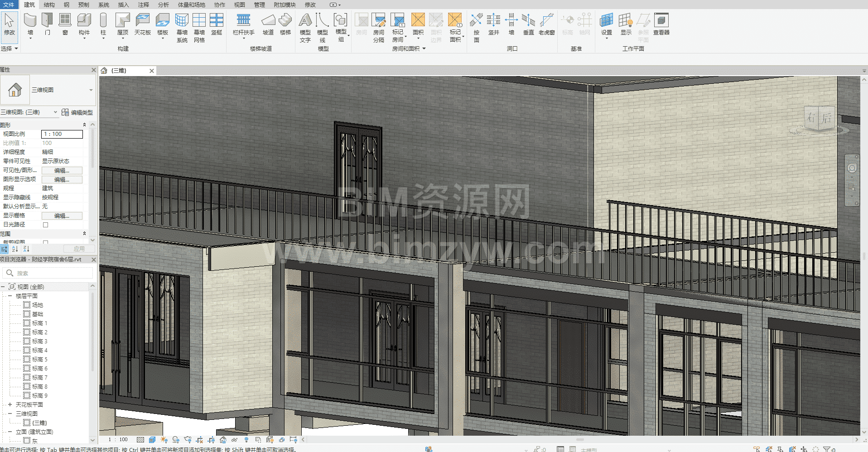Close the {三维} view tab

pyautogui.click(x=152, y=71)
